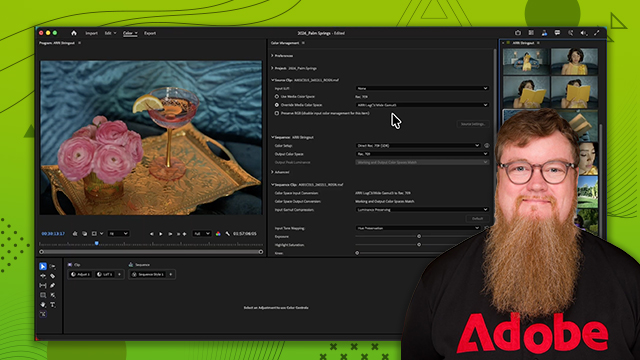Open the Color Setup dropdown

point(418,145)
